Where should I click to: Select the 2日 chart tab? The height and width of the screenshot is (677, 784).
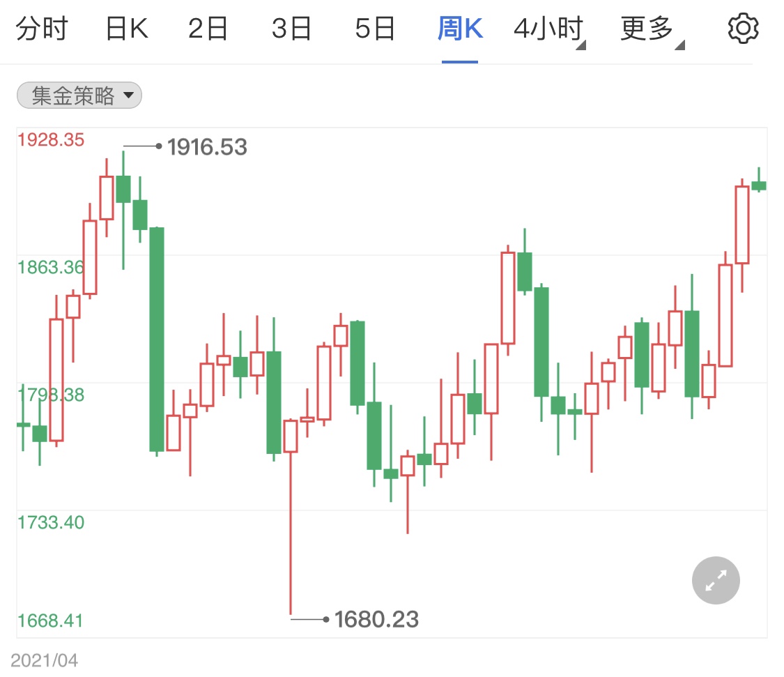point(208,29)
